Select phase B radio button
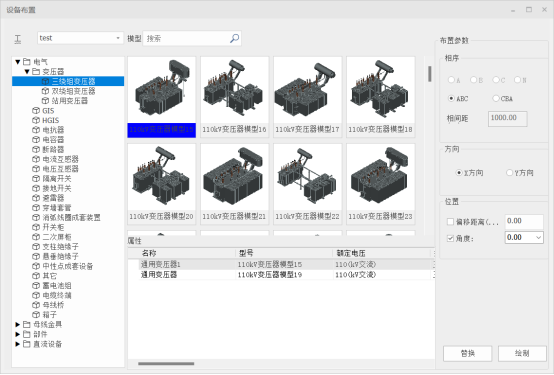This screenshot has width=554, height=375. click(473, 80)
